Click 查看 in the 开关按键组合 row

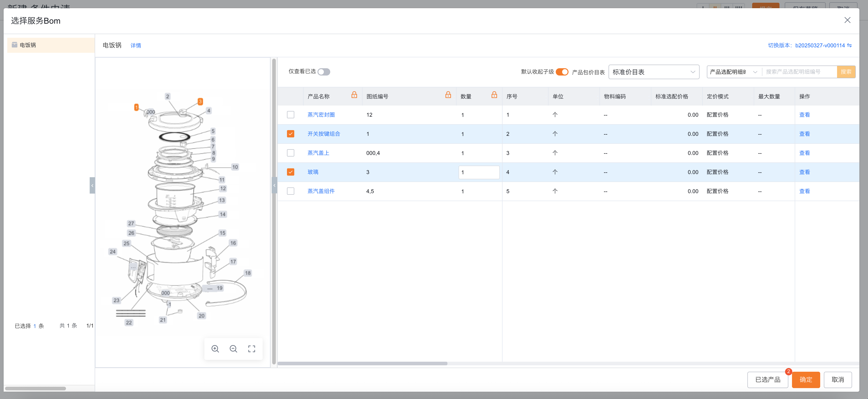804,134
